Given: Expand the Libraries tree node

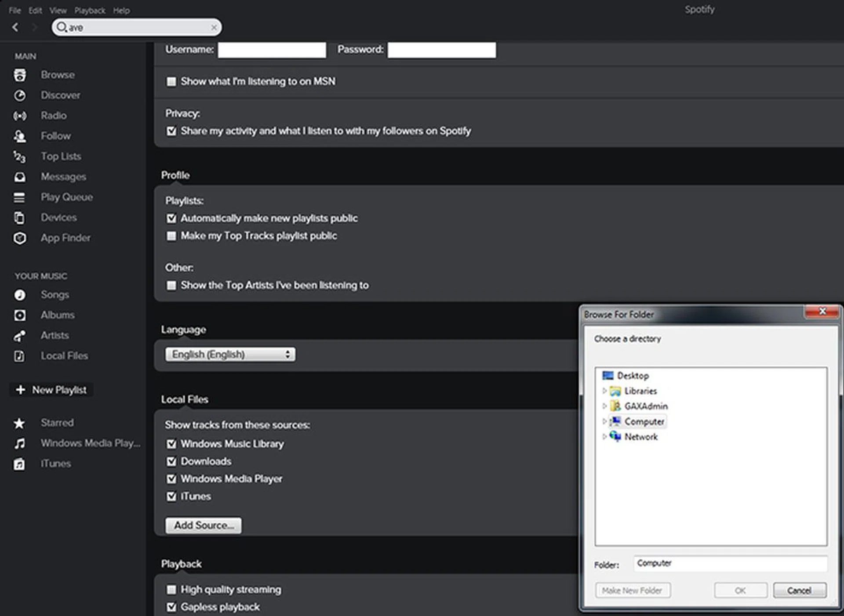Looking at the screenshot, I should click(x=604, y=391).
